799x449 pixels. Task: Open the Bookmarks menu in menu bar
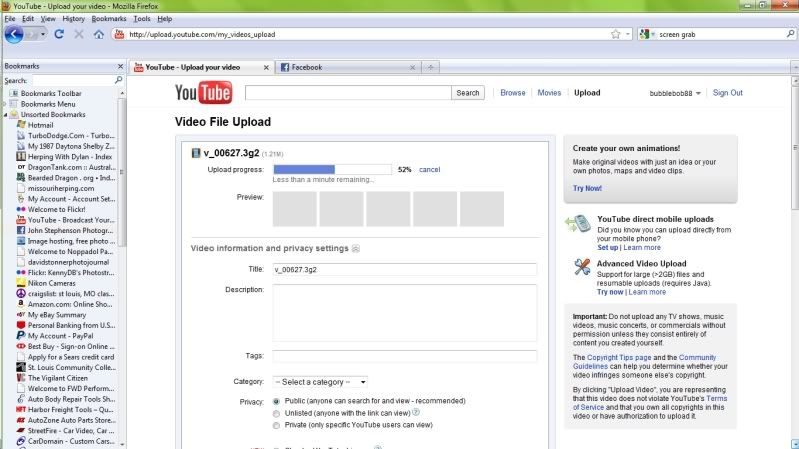point(109,19)
